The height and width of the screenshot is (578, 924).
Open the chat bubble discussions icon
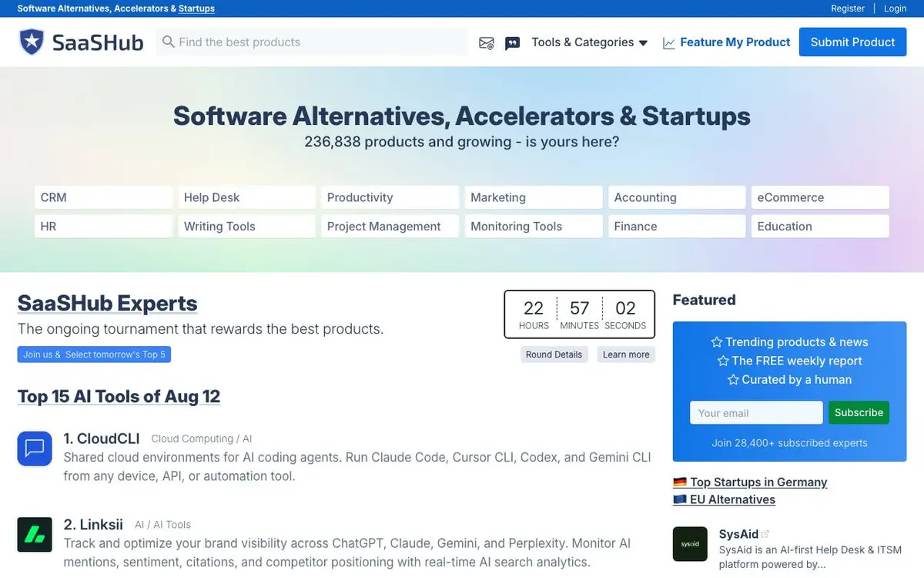pos(512,43)
